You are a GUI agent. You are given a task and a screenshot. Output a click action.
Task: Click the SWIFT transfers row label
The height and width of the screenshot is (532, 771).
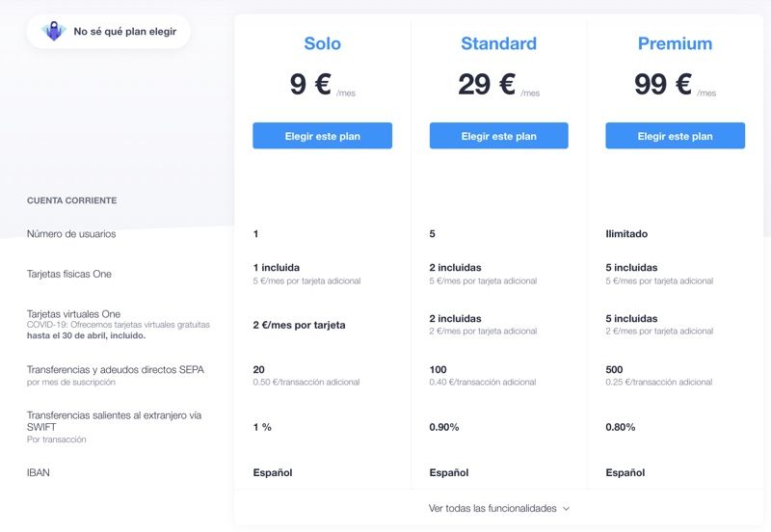[114, 421]
